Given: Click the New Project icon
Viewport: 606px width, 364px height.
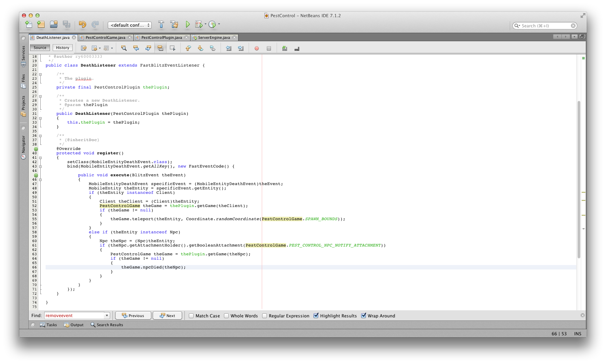Looking at the screenshot, I should tap(41, 24).
